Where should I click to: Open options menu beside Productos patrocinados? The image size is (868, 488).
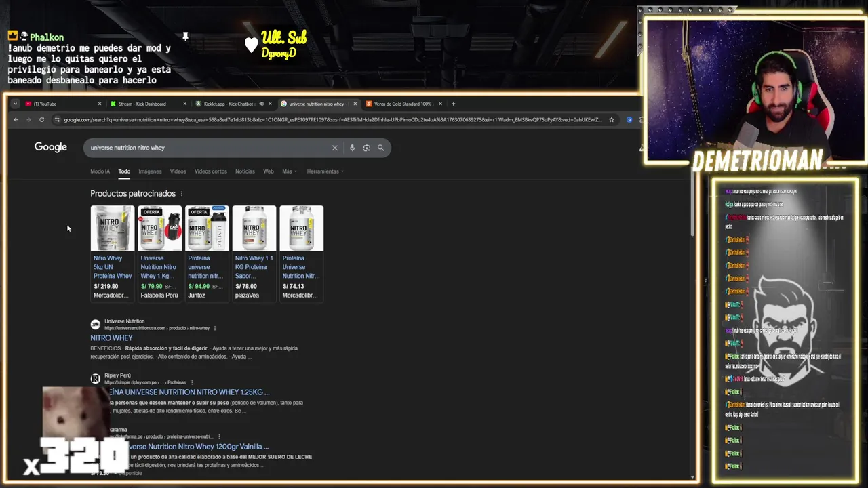click(181, 194)
